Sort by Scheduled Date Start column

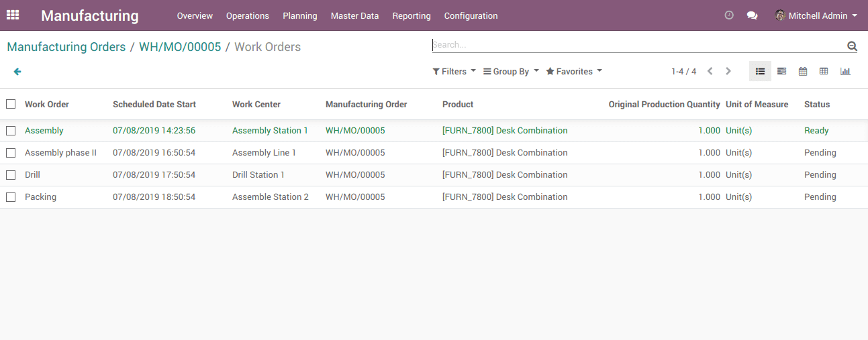pos(154,104)
